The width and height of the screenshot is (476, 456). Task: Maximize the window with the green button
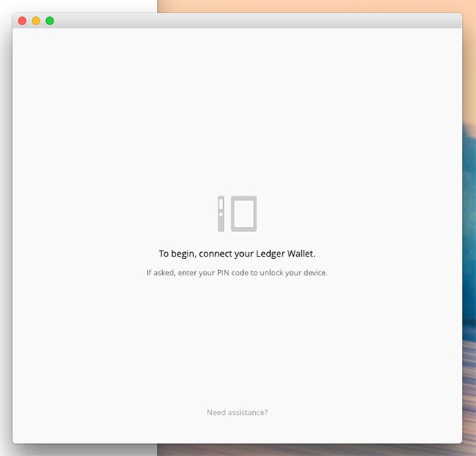[x=50, y=21]
